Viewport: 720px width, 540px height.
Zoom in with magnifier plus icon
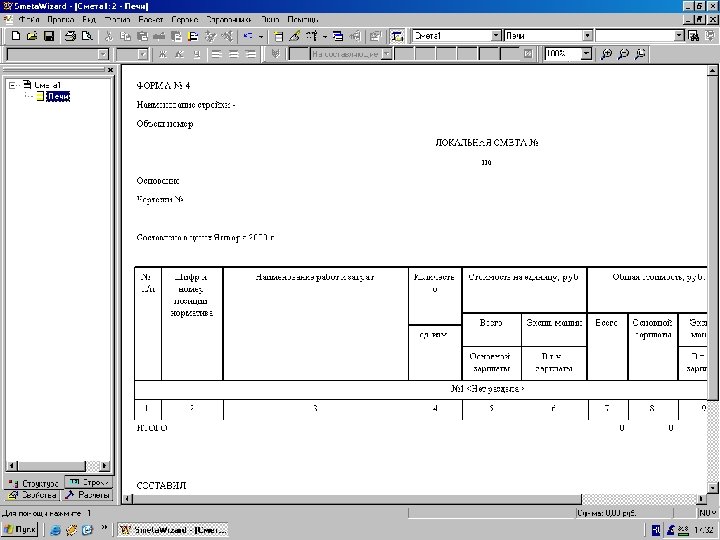(606, 54)
